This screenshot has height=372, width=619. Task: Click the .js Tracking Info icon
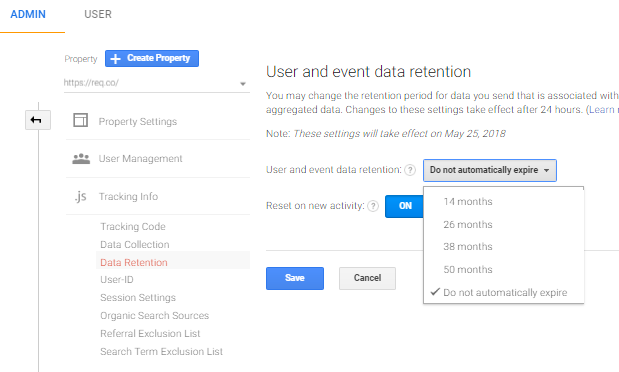(81, 196)
